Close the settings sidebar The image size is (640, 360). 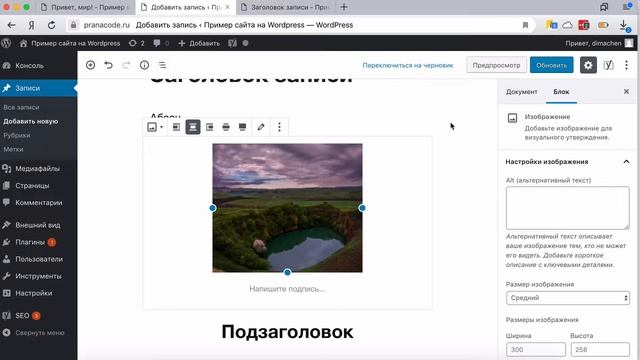(626, 91)
